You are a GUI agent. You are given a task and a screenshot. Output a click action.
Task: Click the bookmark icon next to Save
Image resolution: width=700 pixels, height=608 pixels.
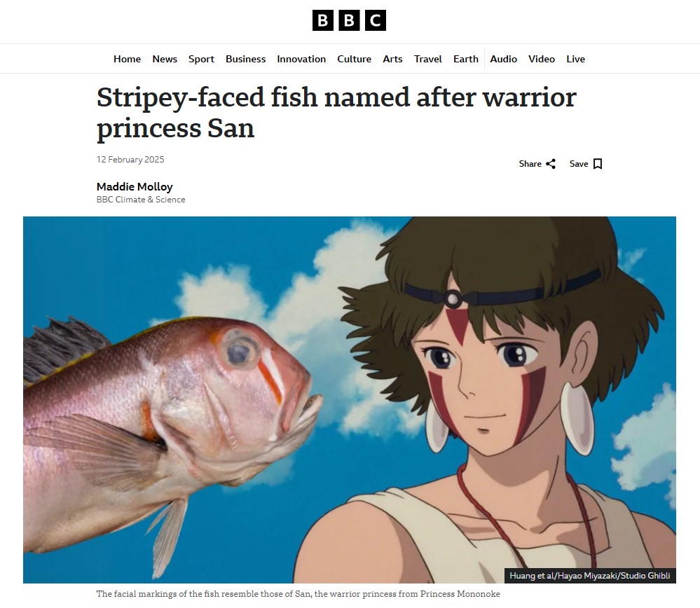(x=598, y=164)
